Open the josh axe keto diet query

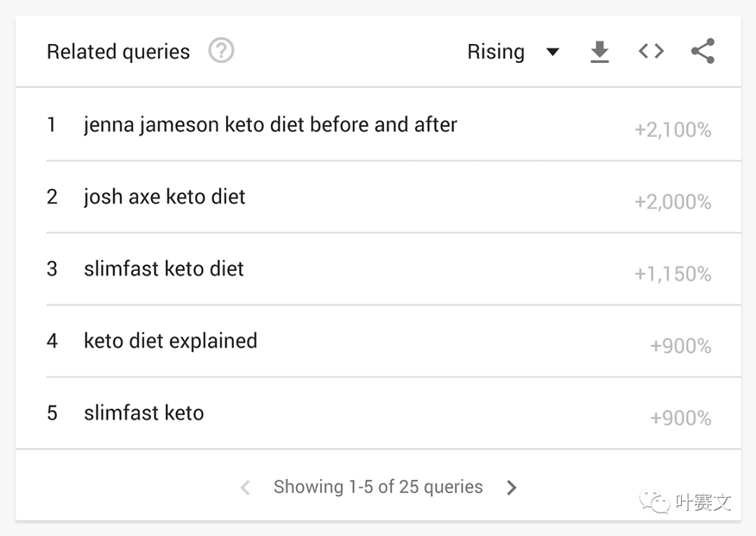164,197
